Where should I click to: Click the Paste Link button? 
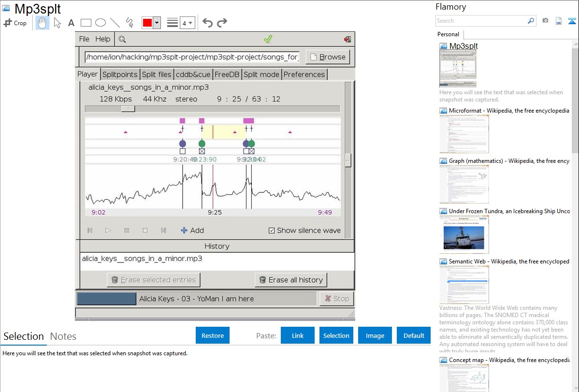click(298, 335)
